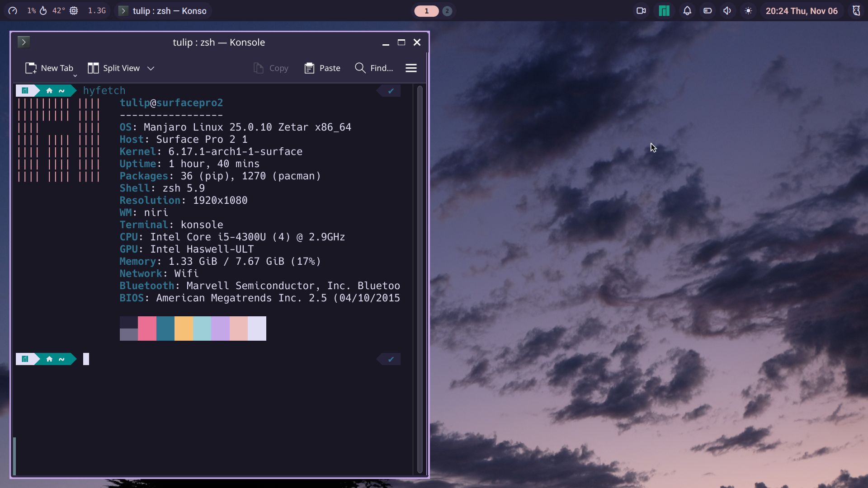This screenshot has width=868, height=488.
Task: Open the clock showing 20:24 Thu, Nov 06
Action: 802,11
